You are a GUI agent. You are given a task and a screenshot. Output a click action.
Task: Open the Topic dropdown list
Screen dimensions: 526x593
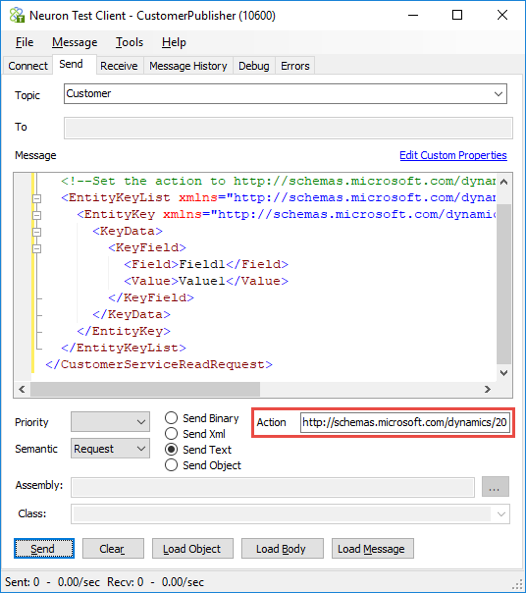pos(498,94)
